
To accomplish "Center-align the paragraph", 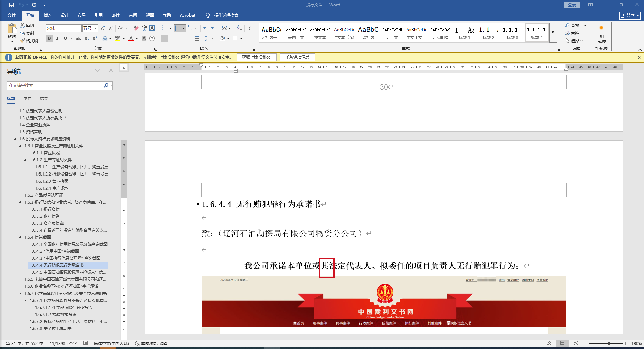I will point(173,38).
